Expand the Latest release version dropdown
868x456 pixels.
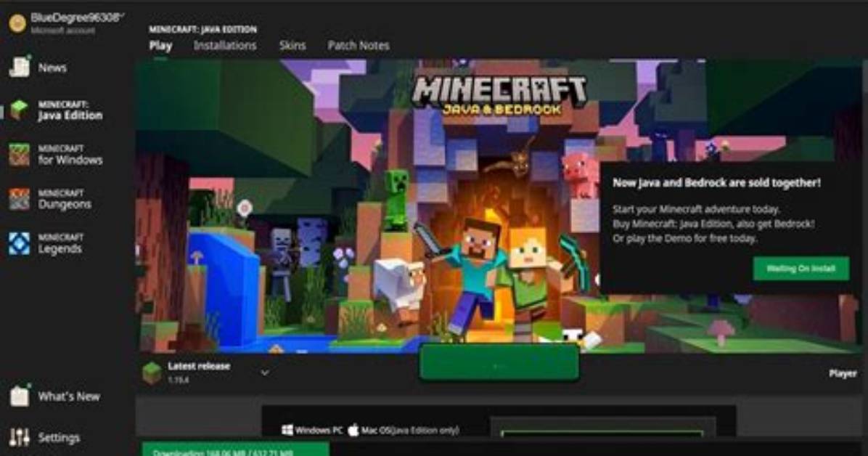tap(265, 373)
